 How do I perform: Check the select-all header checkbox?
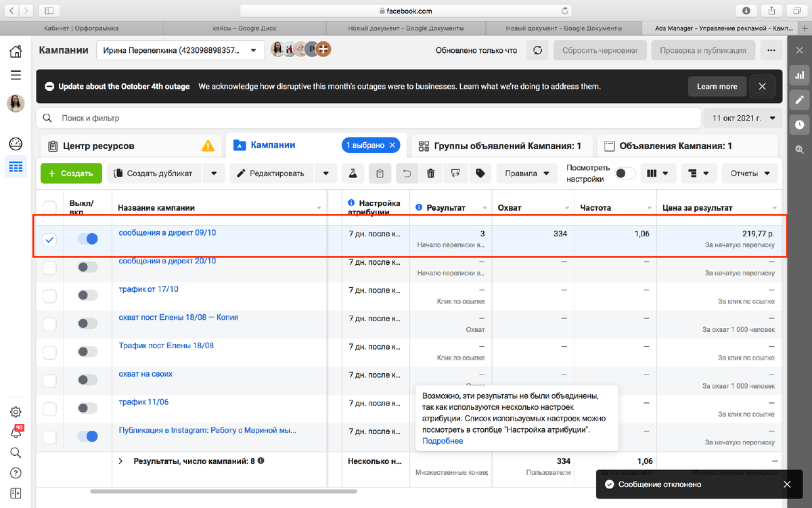(x=49, y=207)
